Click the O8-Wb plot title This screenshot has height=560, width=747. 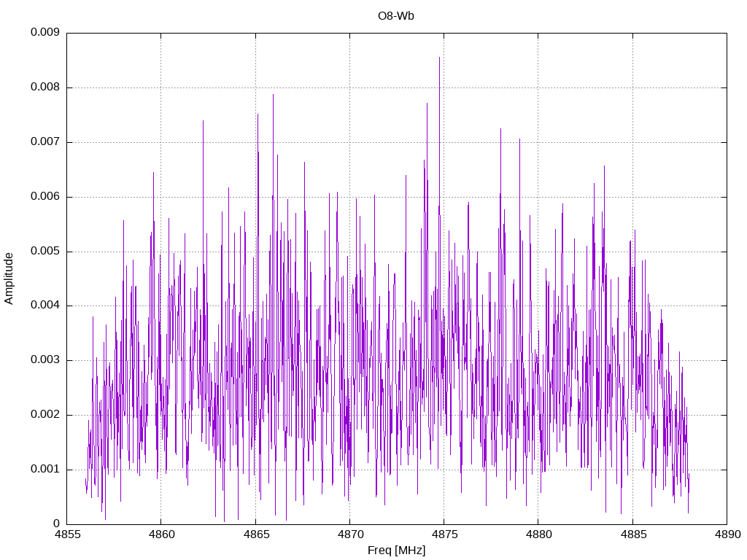[396, 16]
